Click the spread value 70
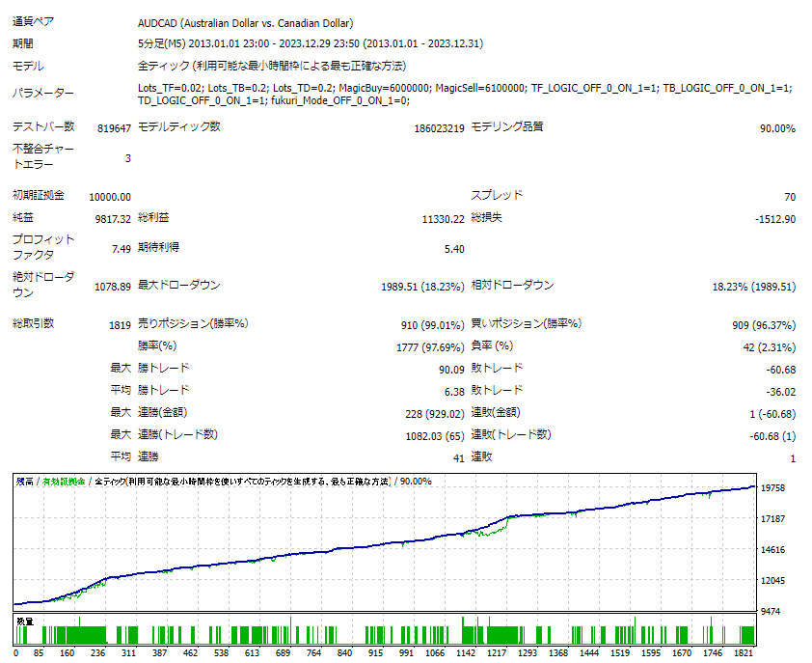This screenshot has width=812, height=663. (x=790, y=197)
